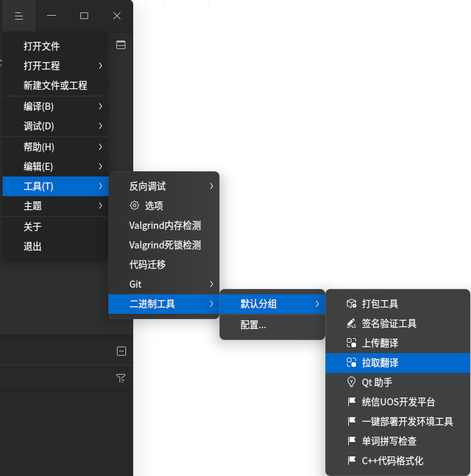Click the UOS development platform flag icon
Image resolution: width=471 pixels, height=476 pixels.
(x=351, y=402)
